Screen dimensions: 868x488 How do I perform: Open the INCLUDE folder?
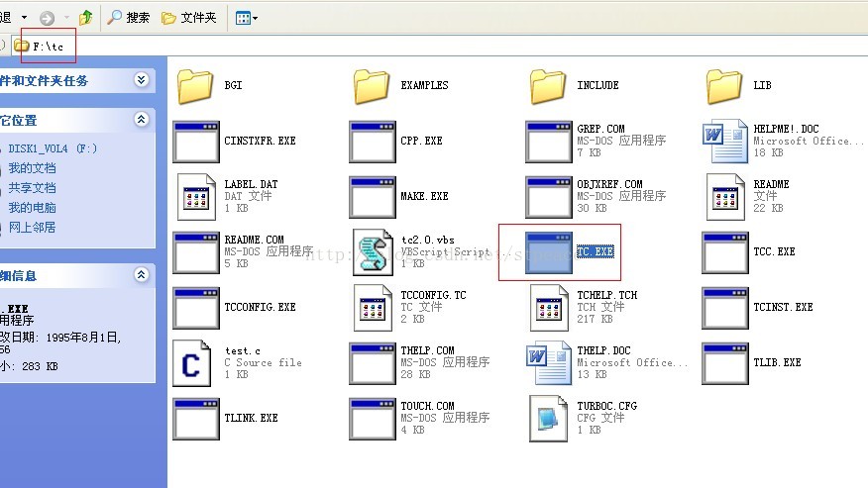pos(548,86)
